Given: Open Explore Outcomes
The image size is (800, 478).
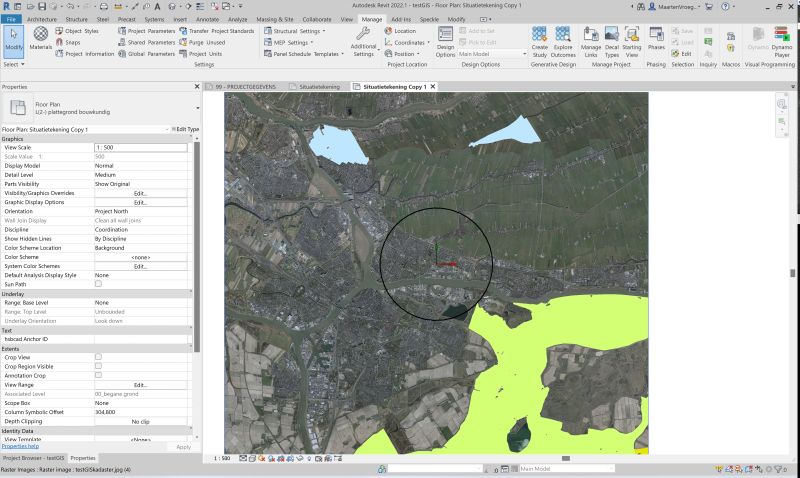Looking at the screenshot, I should [563, 42].
